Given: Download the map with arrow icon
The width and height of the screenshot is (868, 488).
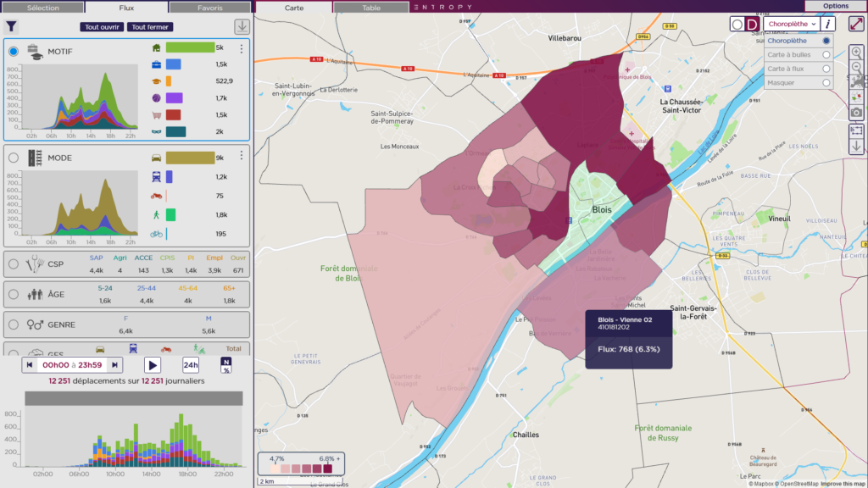Looking at the screenshot, I should click(x=856, y=146).
